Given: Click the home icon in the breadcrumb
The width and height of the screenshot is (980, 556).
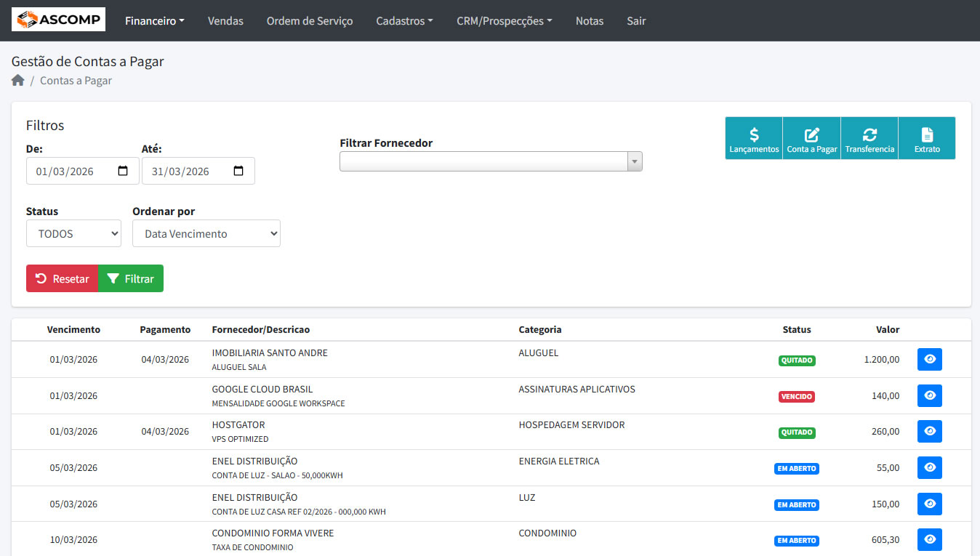Looking at the screenshot, I should [x=16, y=80].
